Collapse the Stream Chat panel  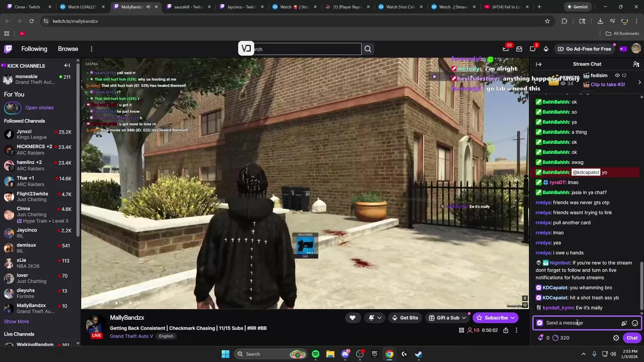[538, 64]
